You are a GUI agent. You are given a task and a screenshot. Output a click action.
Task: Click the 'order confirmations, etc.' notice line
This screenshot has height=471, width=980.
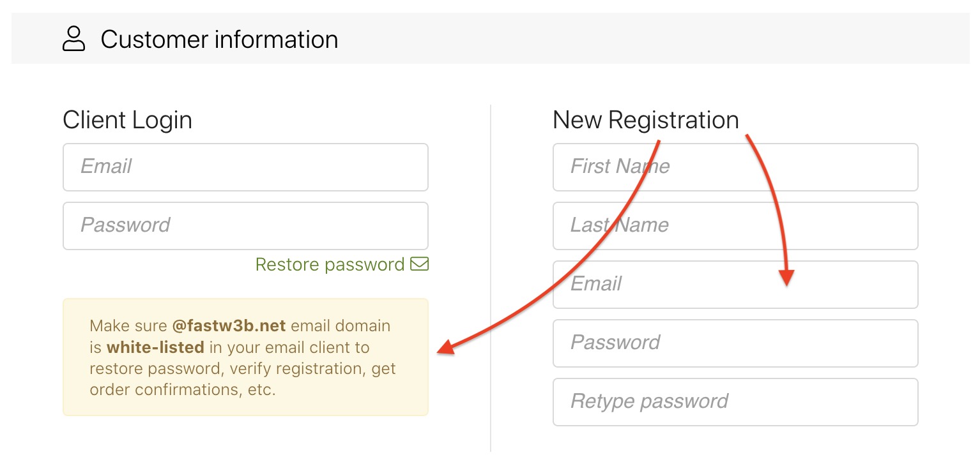[x=183, y=390]
